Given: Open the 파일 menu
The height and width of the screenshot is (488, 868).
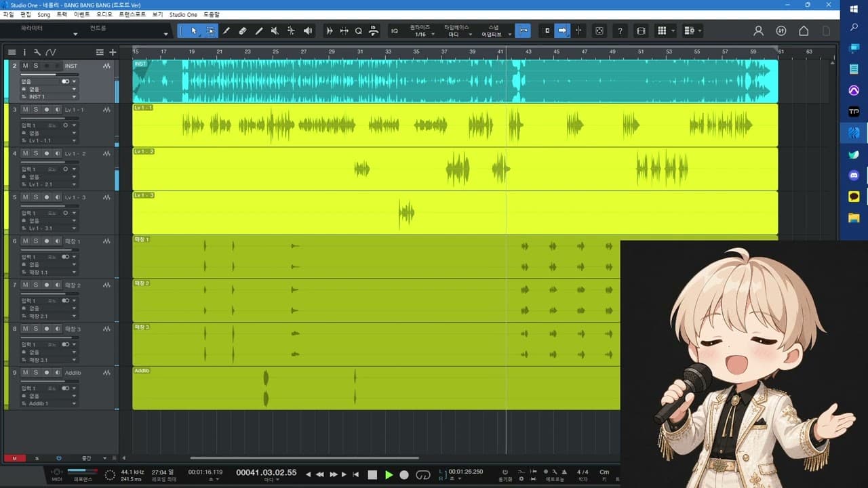Looking at the screenshot, I should (8, 14).
